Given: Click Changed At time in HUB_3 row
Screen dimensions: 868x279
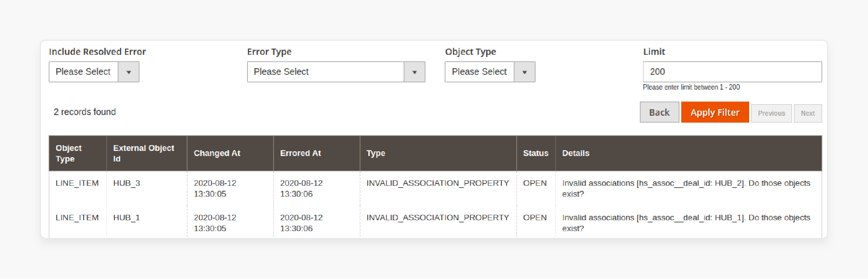Looking at the screenshot, I should [x=215, y=189].
